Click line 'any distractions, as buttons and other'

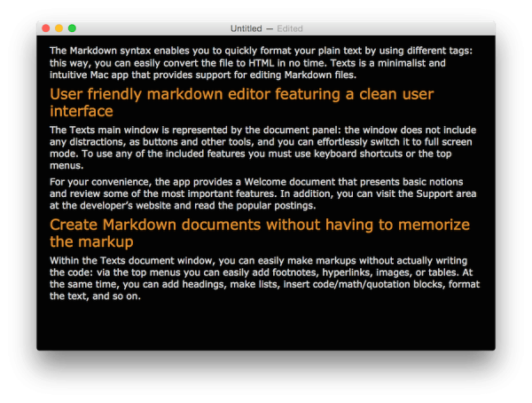[261, 142]
